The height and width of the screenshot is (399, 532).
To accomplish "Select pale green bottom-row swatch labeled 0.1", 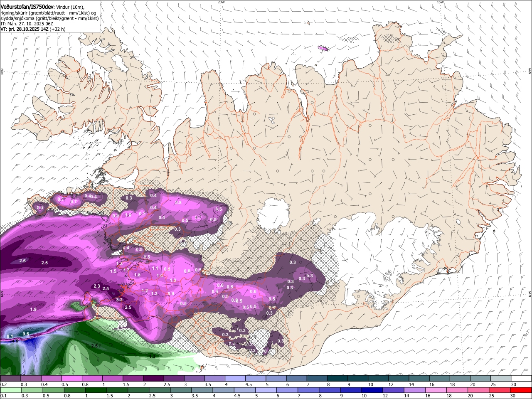I will 10,390.
